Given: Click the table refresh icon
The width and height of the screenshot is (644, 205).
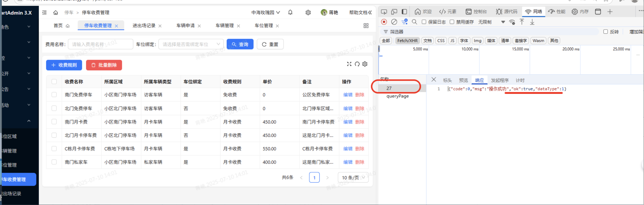Looking at the screenshot, I should (357, 64).
